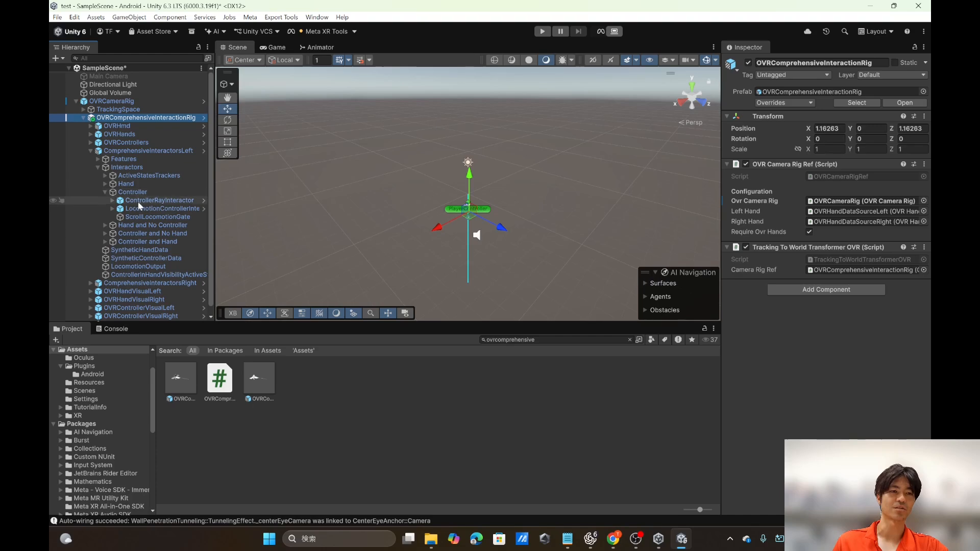Viewport: 980px width, 551px height.
Task: Lock the Hierarchy panel
Action: tap(199, 47)
